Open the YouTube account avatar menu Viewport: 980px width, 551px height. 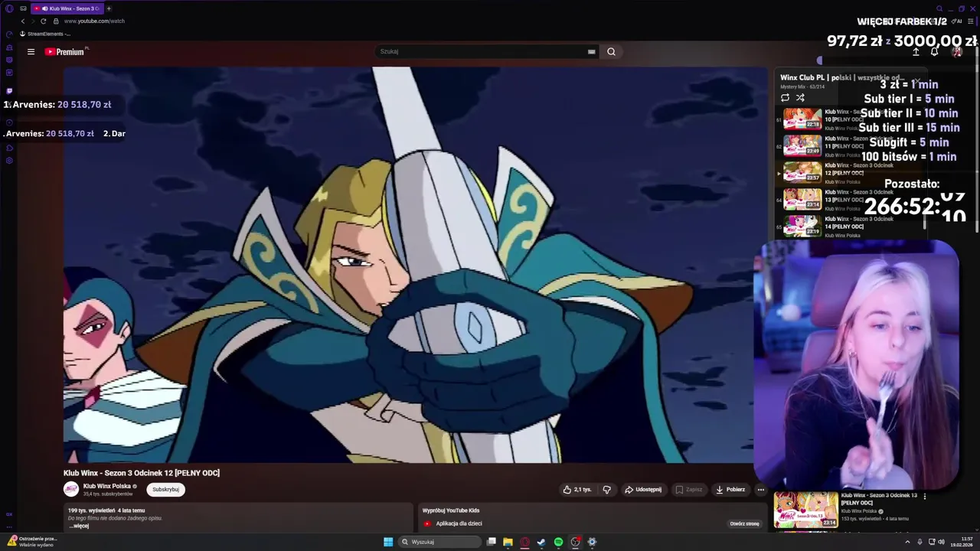click(956, 52)
